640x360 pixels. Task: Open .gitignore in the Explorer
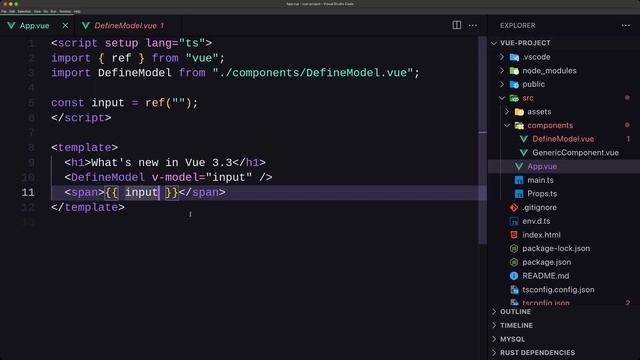[539, 207]
